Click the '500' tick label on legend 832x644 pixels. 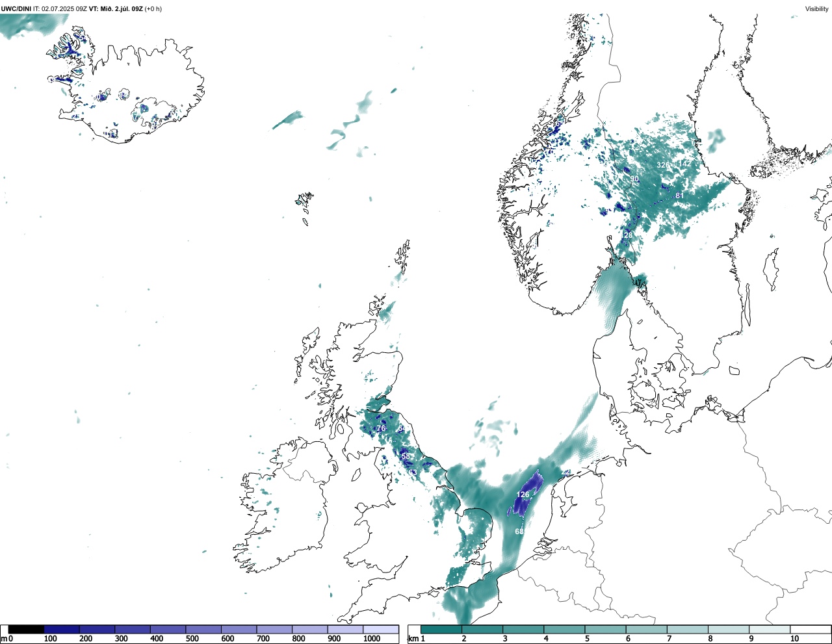192,639
